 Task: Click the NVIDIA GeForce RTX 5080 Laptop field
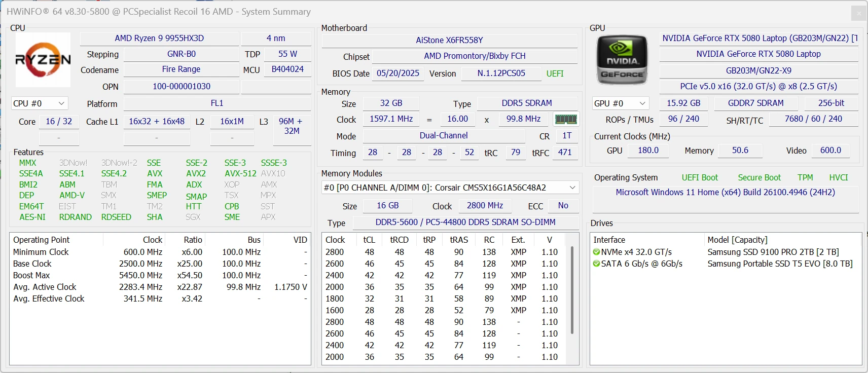coord(758,54)
